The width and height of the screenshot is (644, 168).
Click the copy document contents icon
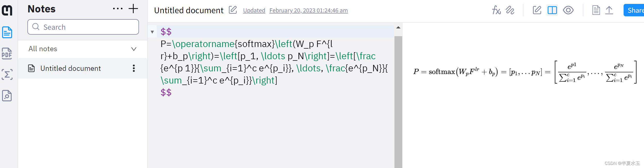[x=596, y=10]
